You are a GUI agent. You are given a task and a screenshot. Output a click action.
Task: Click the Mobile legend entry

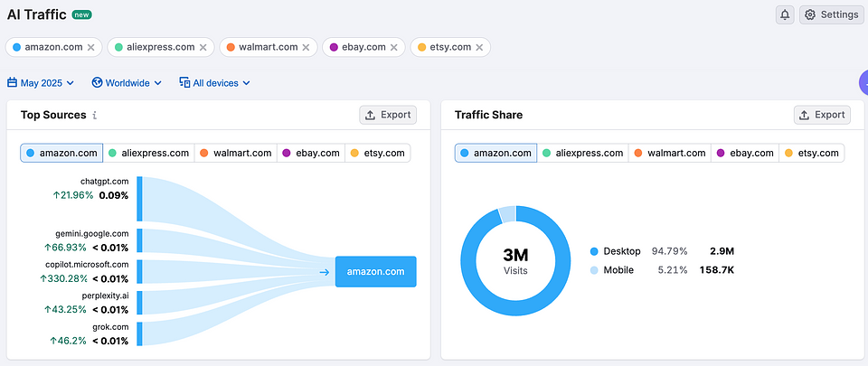[x=612, y=270]
